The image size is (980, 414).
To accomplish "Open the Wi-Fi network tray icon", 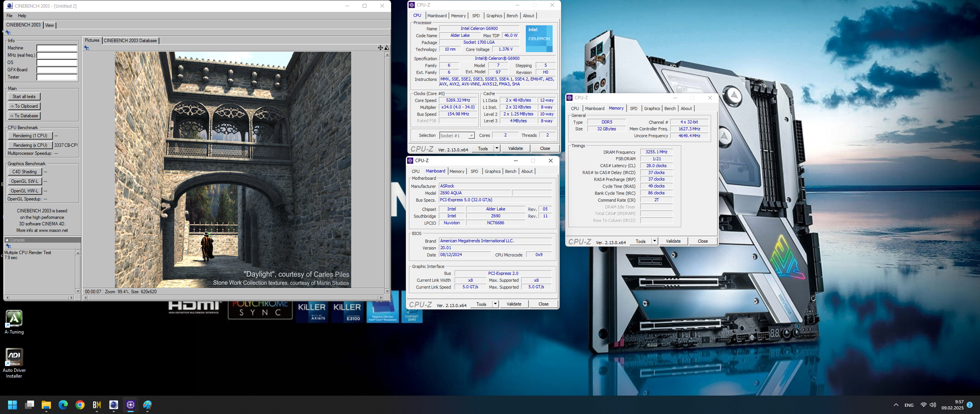I will coord(923,405).
